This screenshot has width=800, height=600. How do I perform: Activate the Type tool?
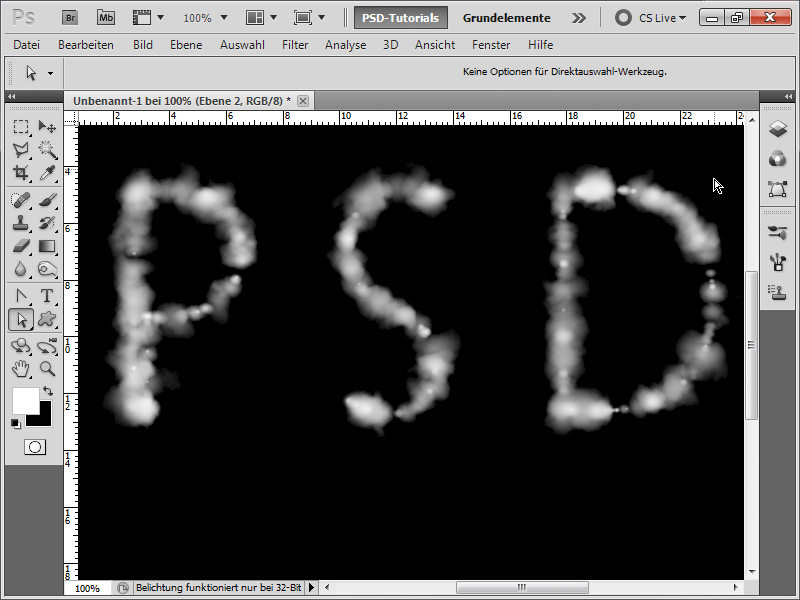click(x=47, y=296)
